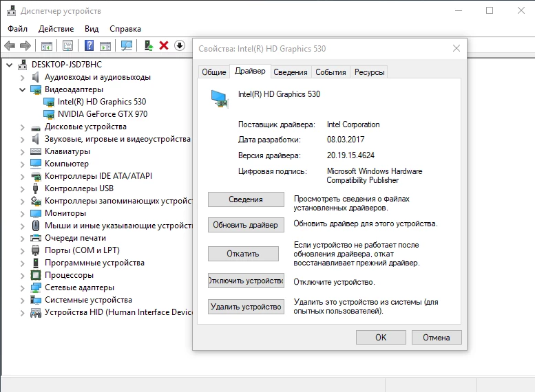Image resolution: width=535 pixels, height=392 pixels.
Task: Click the Видеоадаптеры category icon
Action: coord(36,89)
